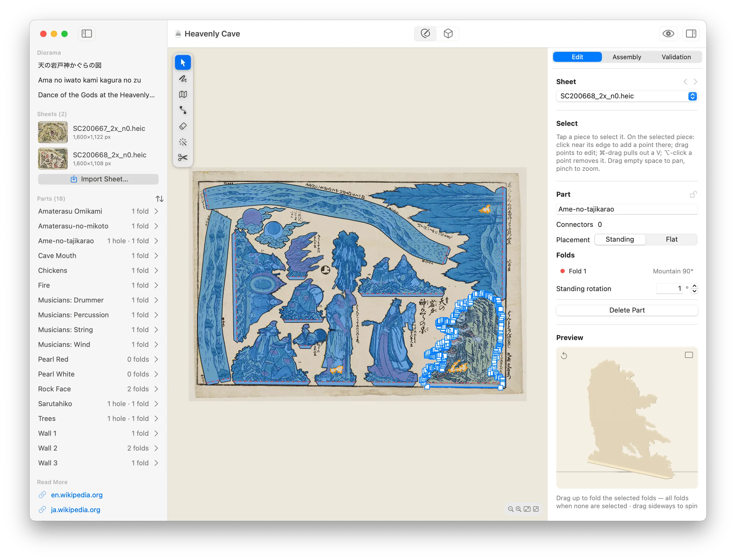Expand Trees part chevron
Screen dimensions: 736x560
[156, 419]
